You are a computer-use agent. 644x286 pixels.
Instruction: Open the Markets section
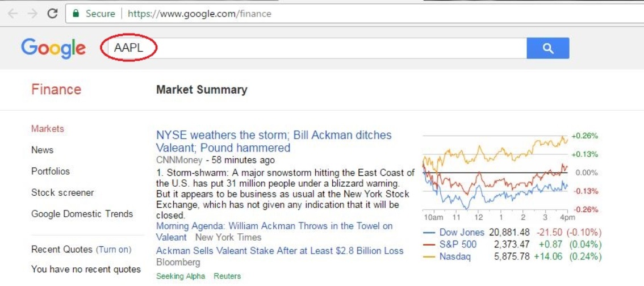coord(48,129)
